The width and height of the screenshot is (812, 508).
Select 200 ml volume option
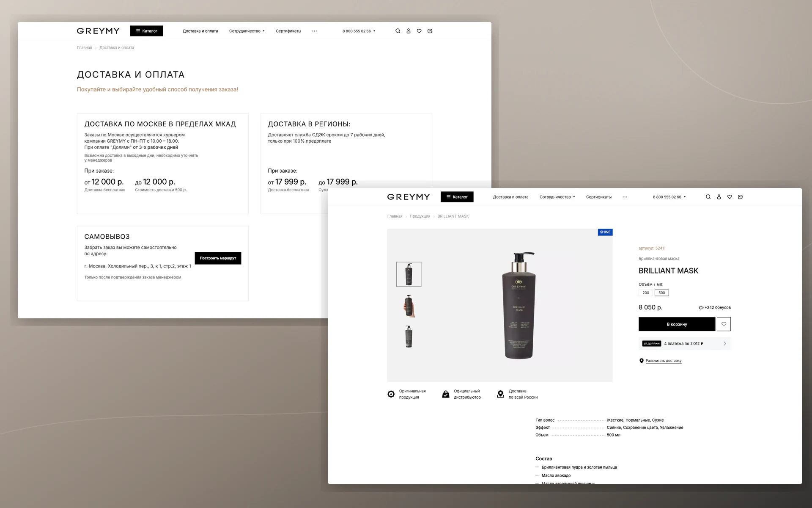tap(646, 293)
